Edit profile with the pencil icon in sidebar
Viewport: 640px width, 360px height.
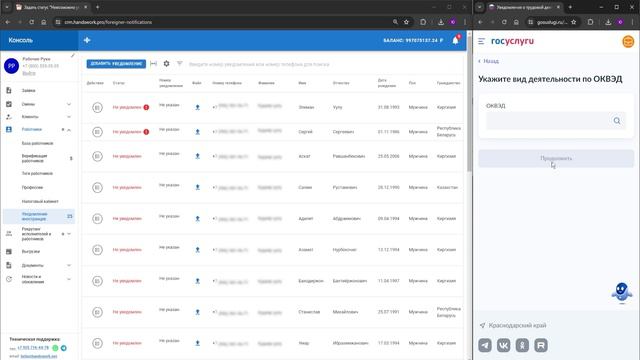[x=73, y=56]
